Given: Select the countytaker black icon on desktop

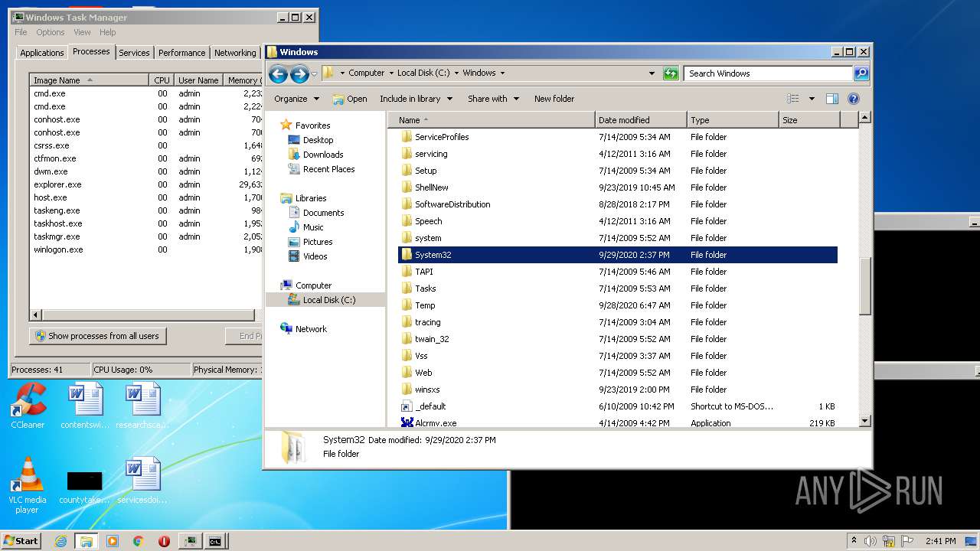Looking at the screenshot, I should click(x=84, y=485).
